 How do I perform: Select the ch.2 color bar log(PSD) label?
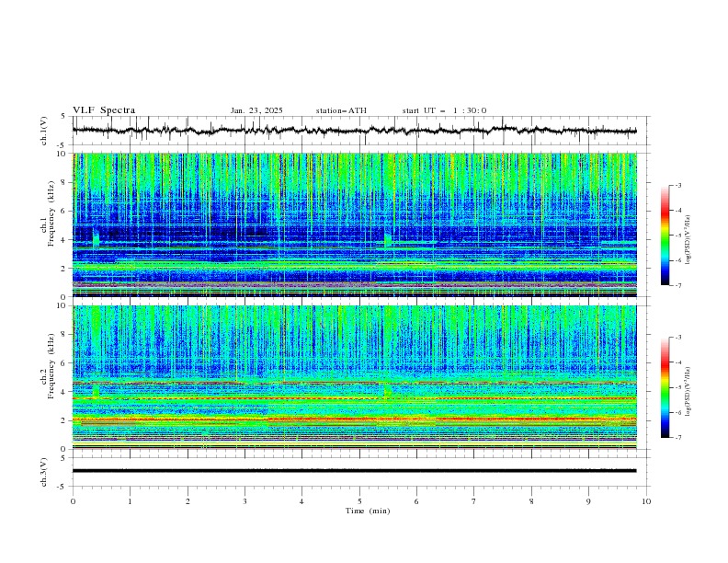click(x=688, y=392)
